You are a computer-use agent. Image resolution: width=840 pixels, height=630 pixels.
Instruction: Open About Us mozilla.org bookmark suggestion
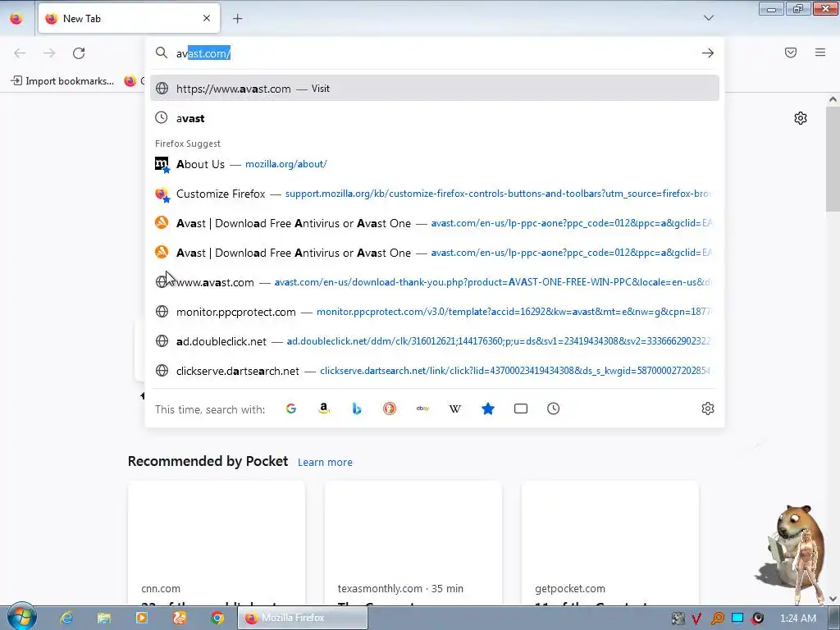point(435,164)
